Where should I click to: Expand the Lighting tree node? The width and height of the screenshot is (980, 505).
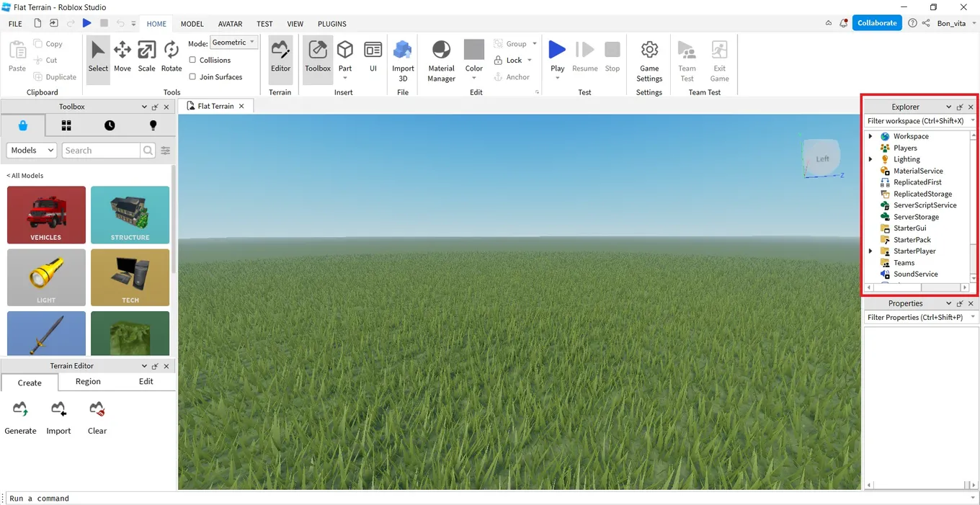tap(870, 159)
